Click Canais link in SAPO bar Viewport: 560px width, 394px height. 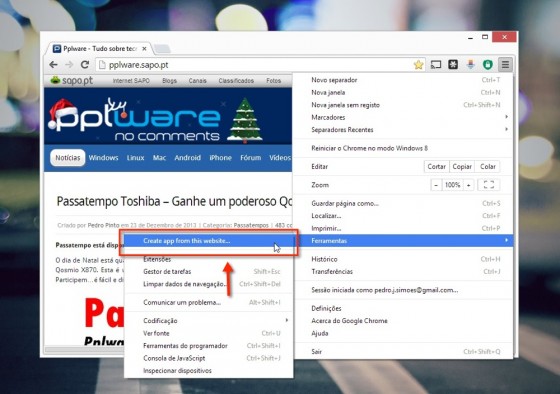click(x=198, y=81)
